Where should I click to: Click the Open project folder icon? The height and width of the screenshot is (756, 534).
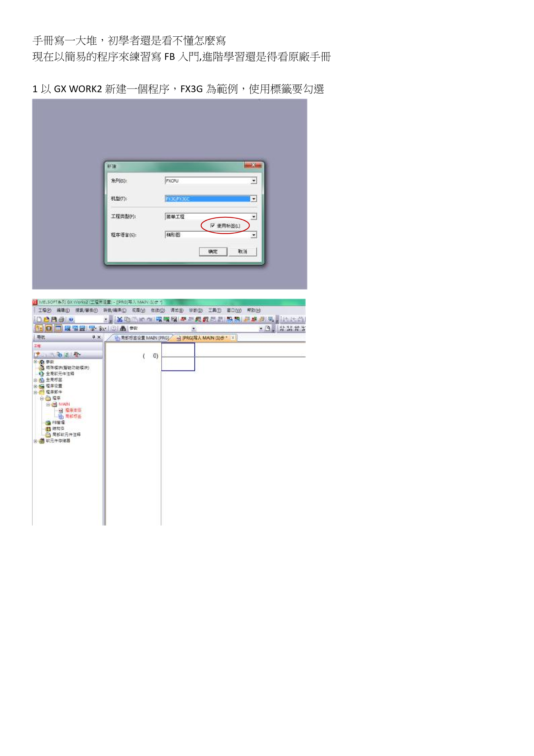pos(47,320)
